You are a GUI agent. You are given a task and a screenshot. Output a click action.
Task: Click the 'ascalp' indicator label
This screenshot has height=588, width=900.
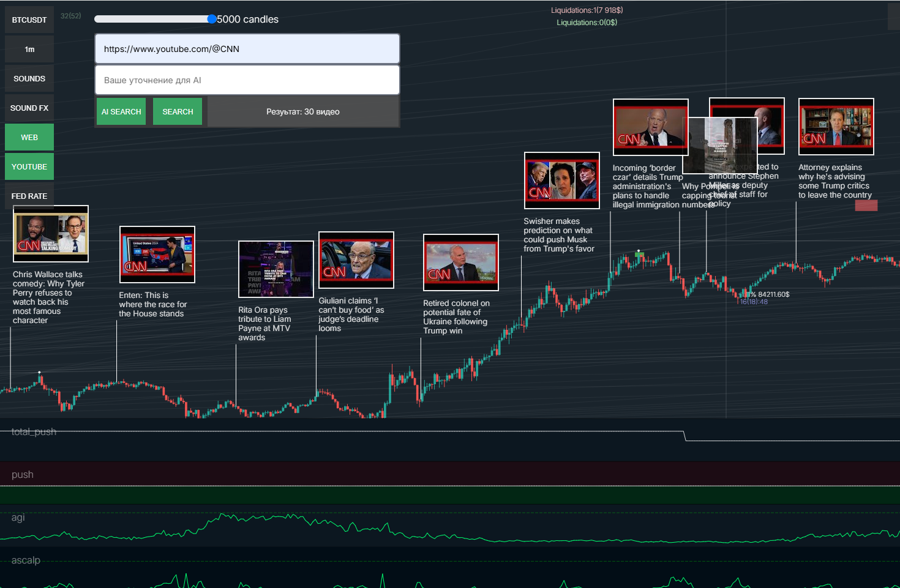pyautogui.click(x=26, y=560)
